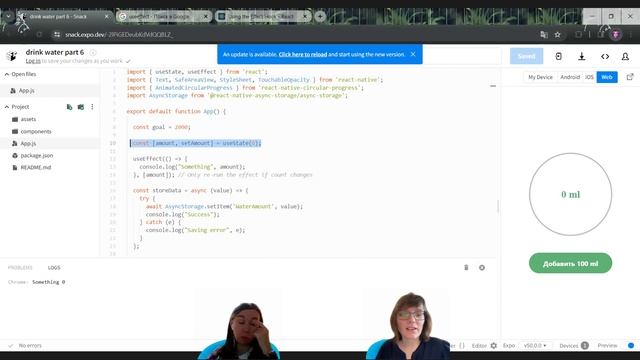Click the browser address bar URL
Viewport: 640px width, 360px height.
coord(118,35)
